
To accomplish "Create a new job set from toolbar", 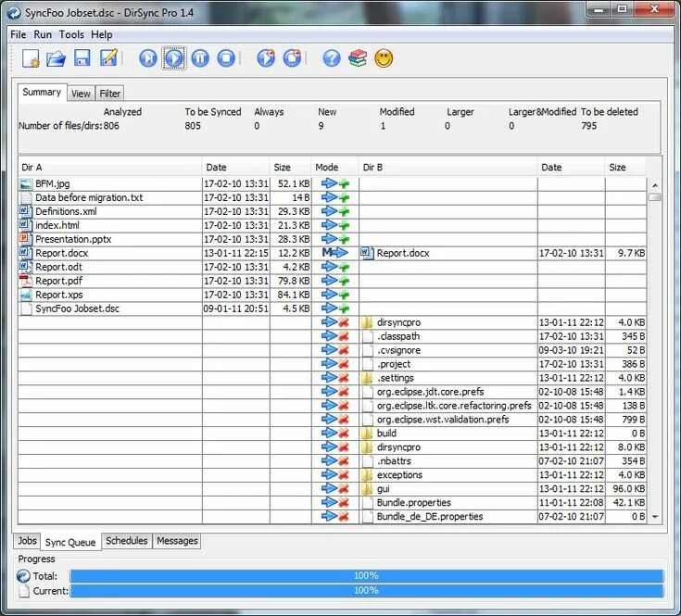I will [31, 58].
